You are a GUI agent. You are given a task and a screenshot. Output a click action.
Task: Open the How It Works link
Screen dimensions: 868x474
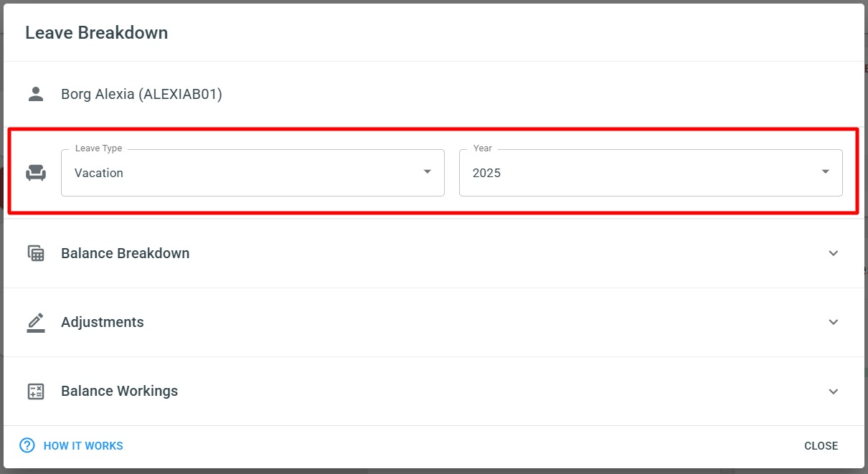83,446
